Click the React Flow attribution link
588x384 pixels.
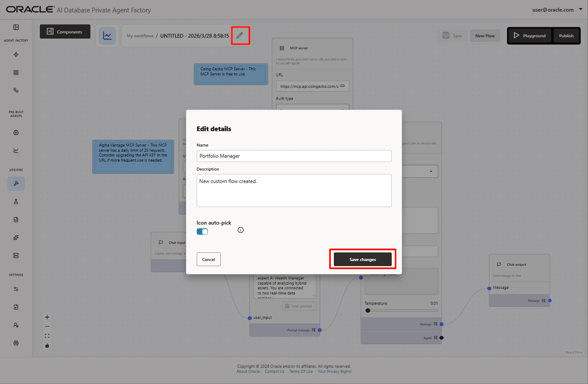[x=574, y=353]
